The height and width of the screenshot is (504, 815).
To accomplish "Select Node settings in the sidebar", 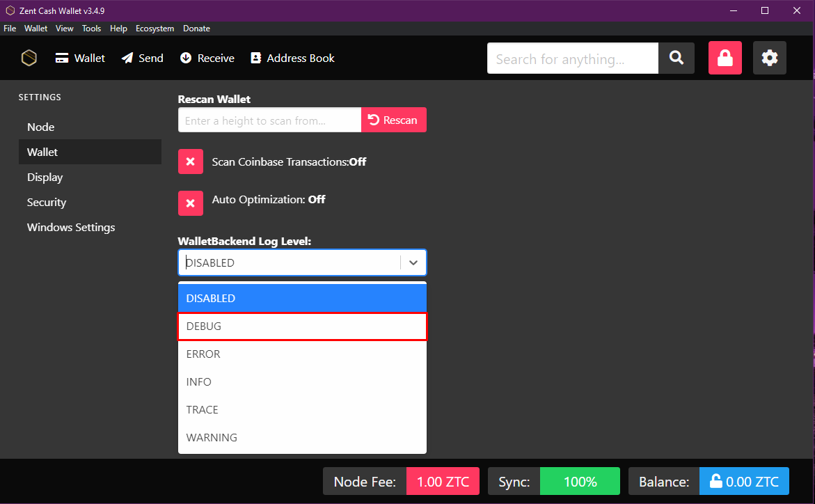I will [90, 127].
